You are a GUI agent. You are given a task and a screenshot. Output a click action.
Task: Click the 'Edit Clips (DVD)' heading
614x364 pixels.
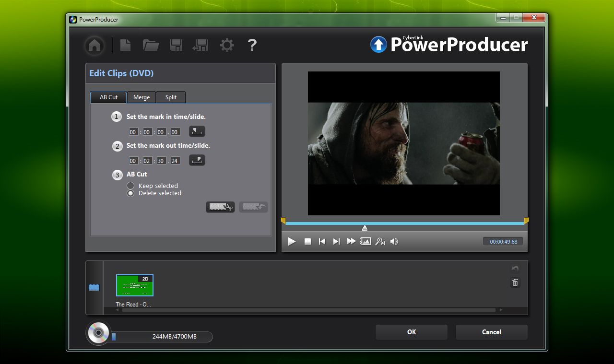point(121,73)
